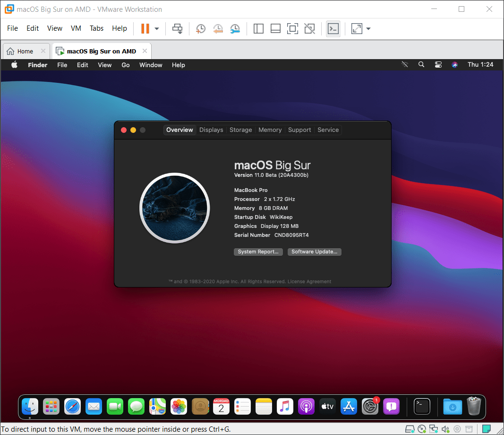Switch to the Support tab

pyautogui.click(x=299, y=130)
